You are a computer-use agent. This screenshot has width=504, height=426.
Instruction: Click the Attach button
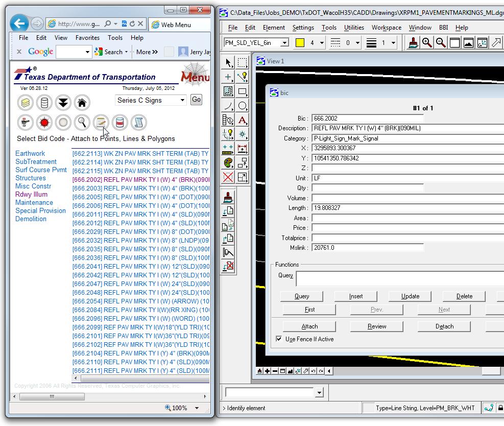coord(309,326)
